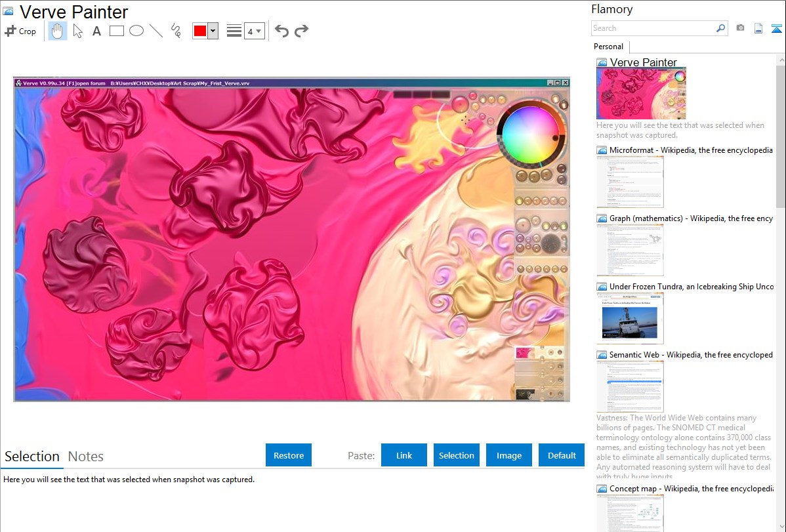Activate the hand pan tool
The width and height of the screenshot is (786, 532).
(x=57, y=31)
